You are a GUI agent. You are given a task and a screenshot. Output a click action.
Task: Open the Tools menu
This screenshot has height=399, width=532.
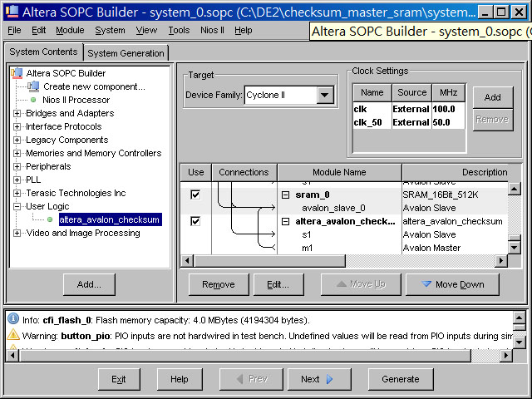(x=179, y=31)
